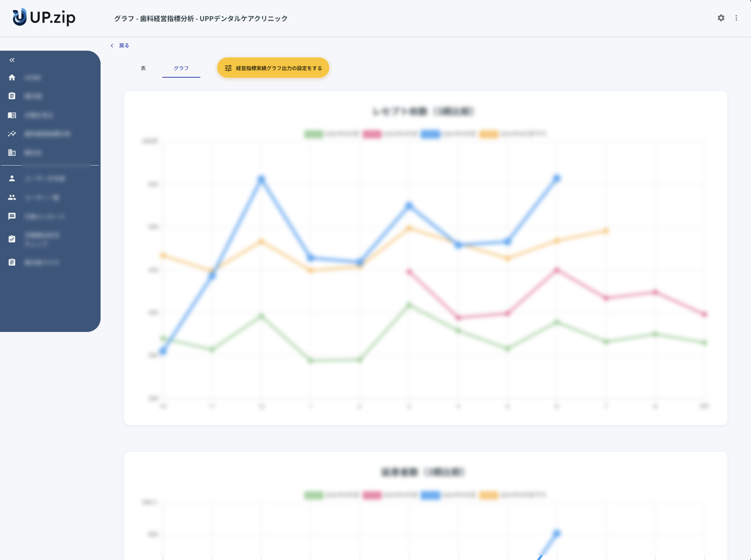
Task: Toggle blue series in top chart legend
Action: click(x=430, y=134)
